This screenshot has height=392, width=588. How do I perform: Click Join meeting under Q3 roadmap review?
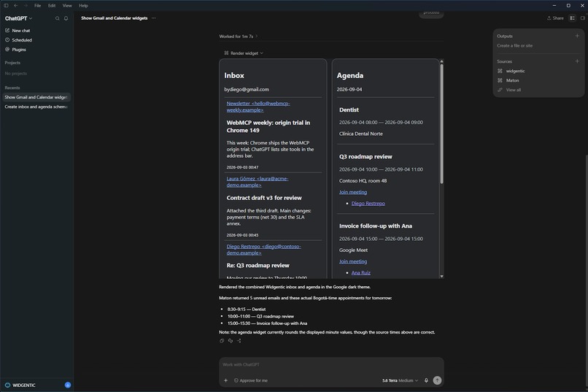pyautogui.click(x=353, y=192)
